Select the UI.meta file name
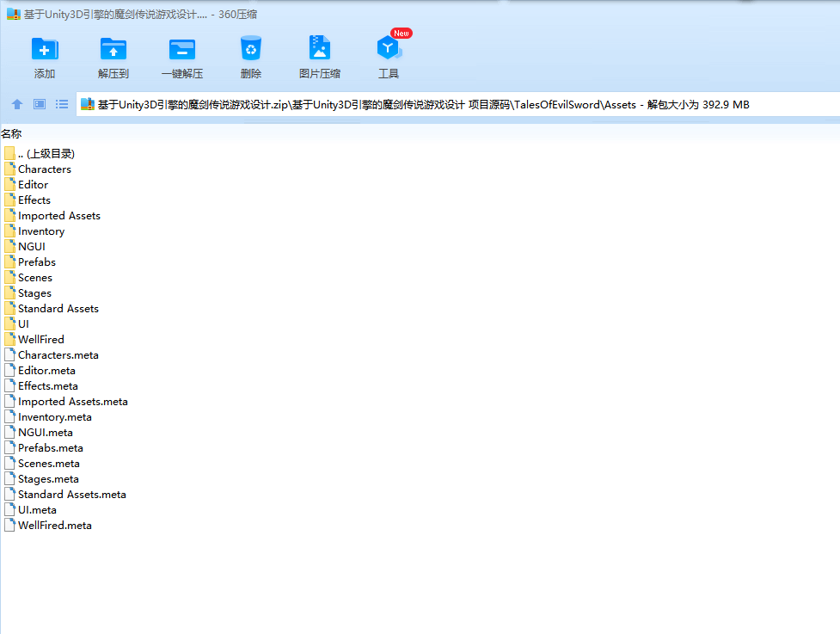This screenshot has width=840, height=634. tap(37, 510)
